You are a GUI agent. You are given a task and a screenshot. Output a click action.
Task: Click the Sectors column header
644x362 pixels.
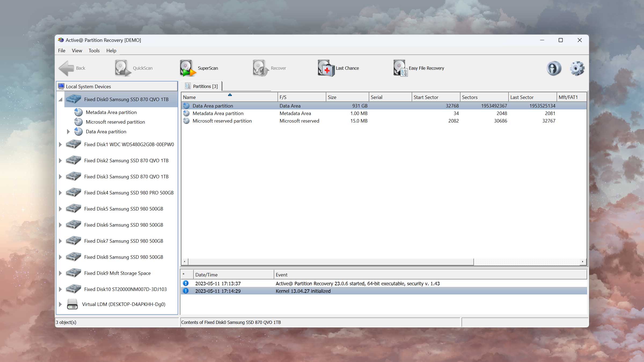coord(484,97)
